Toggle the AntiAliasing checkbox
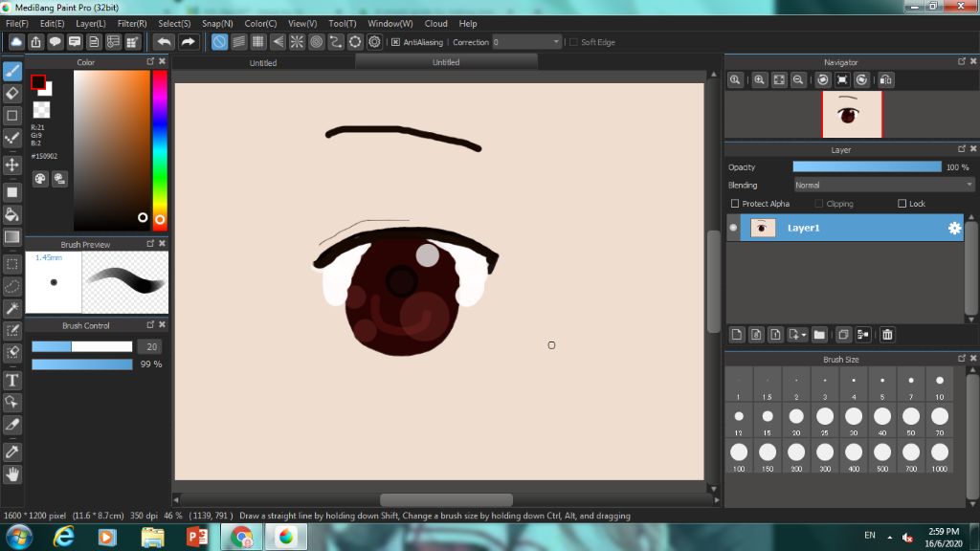The height and width of the screenshot is (551, 980). [395, 42]
